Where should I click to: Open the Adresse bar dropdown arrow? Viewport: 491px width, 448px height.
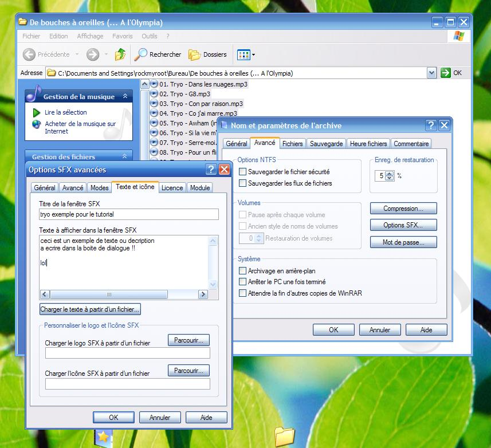click(431, 73)
